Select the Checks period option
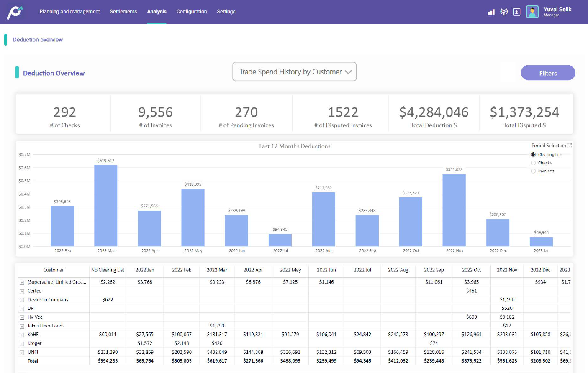The image size is (588, 373). pos(533,163)
